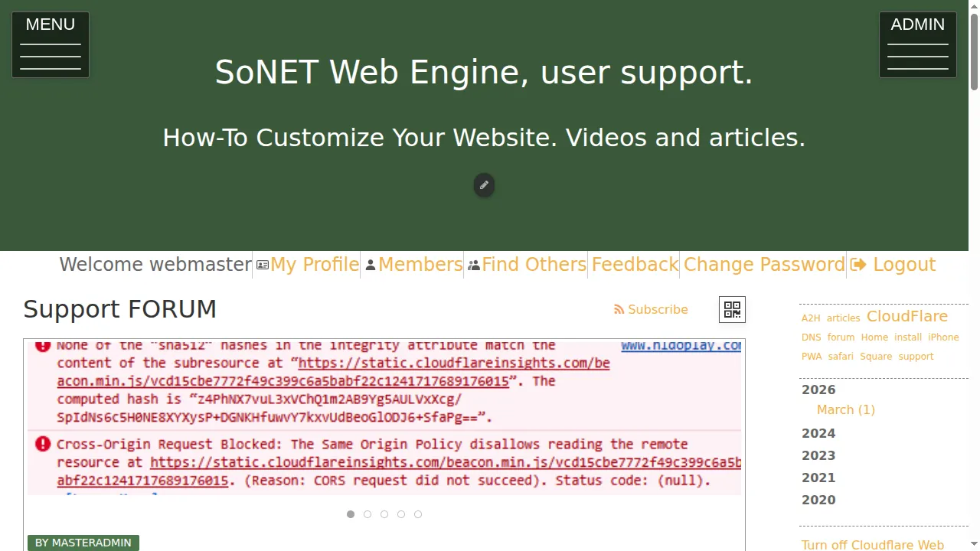Click the people icon before Find Others
Screen dimensions: 980x551
point(474,265)
